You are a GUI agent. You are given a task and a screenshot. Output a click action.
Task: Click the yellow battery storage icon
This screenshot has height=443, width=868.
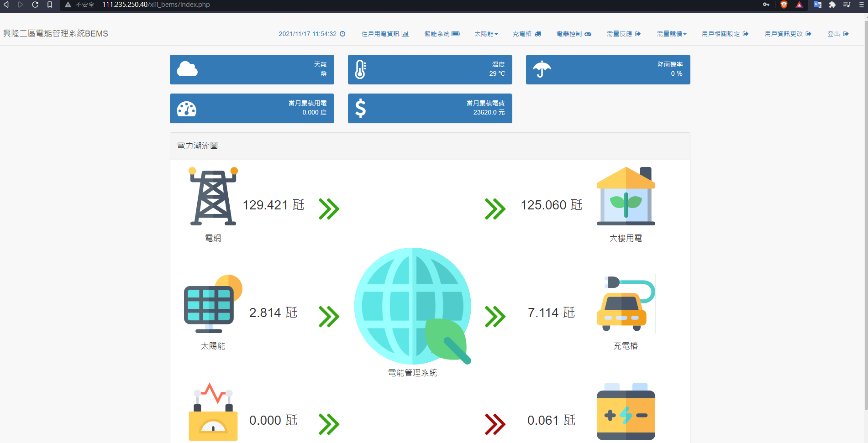tap(626, 412)
